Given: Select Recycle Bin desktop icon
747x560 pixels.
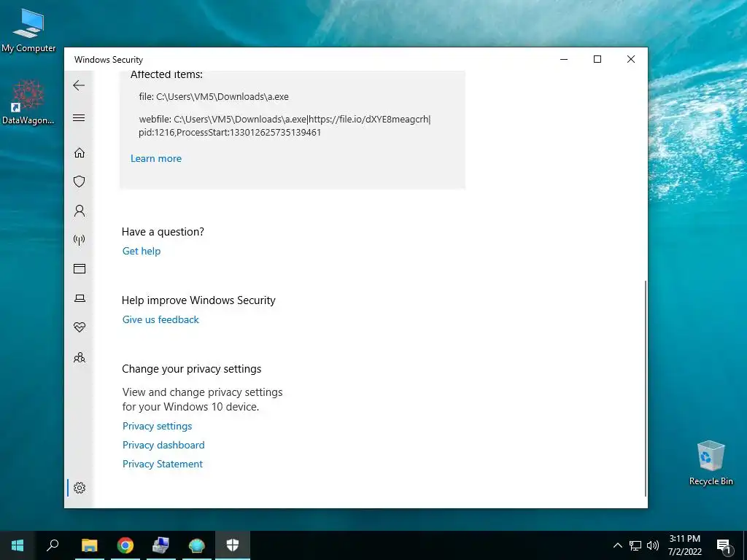Looking at the screenshot, I should (x=711, y=463).
